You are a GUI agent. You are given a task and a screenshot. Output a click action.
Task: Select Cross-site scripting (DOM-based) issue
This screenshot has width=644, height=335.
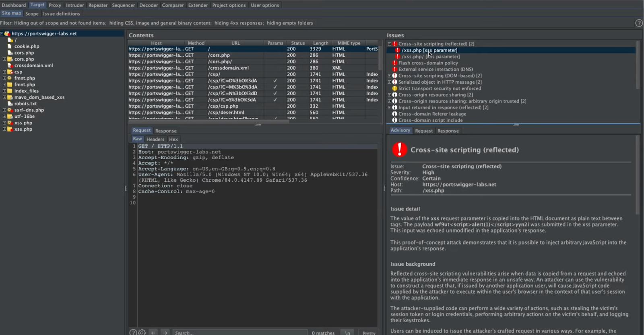(440, 76)
